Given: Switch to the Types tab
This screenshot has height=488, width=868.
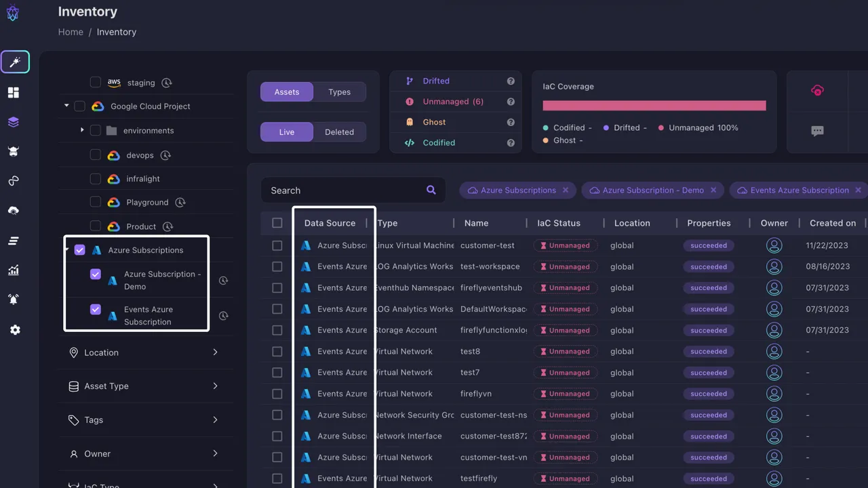Looking at the screenshot, I should click(340, 92).
